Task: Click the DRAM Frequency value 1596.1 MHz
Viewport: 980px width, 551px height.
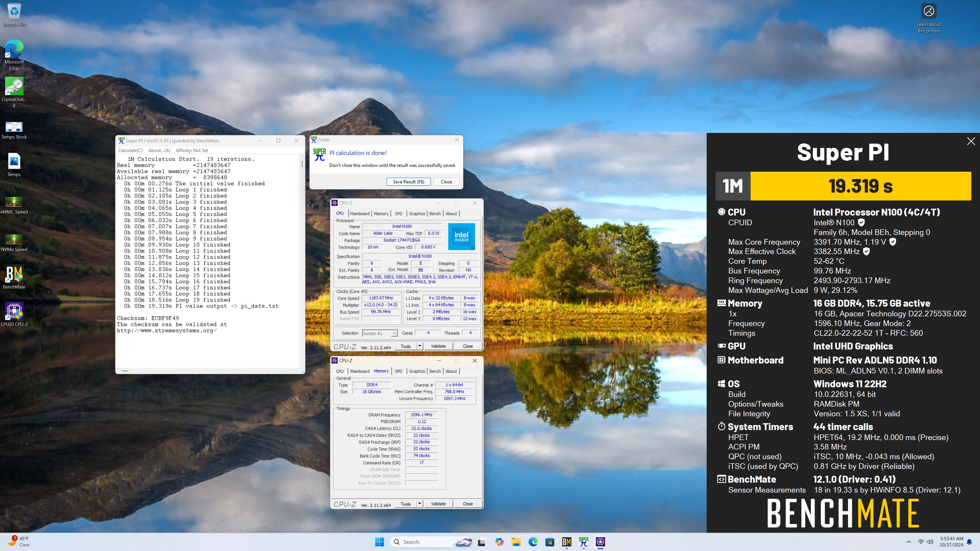Action: 422,415
